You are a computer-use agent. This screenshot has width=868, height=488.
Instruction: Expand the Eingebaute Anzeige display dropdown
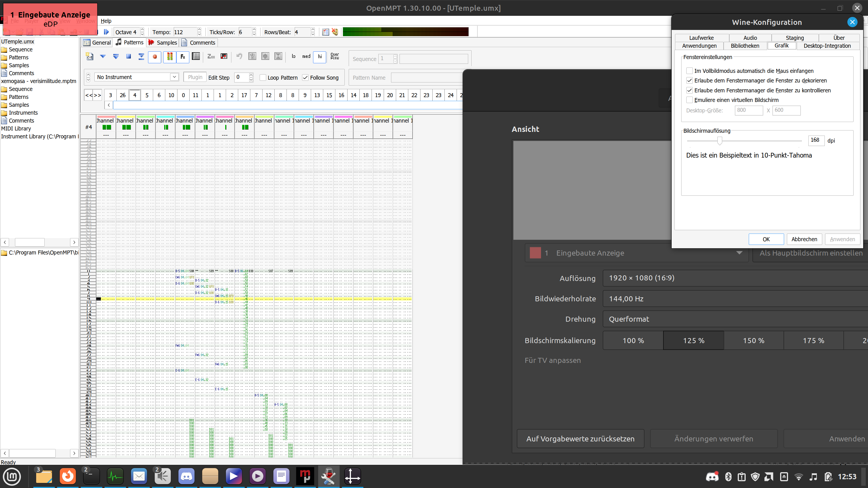pyautogui.click(x=739, y=253)
